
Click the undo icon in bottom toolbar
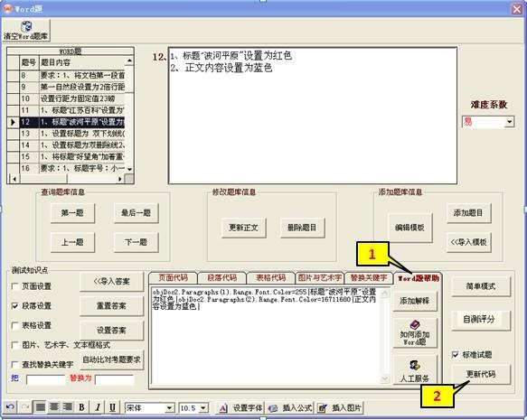coord(10,407)
